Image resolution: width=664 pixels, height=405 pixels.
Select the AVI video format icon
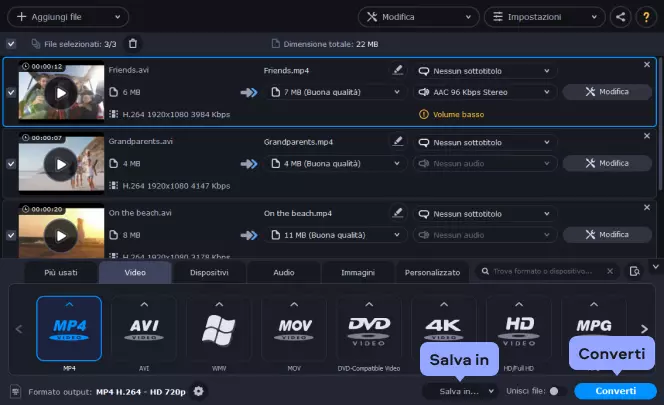coord(144,329)
